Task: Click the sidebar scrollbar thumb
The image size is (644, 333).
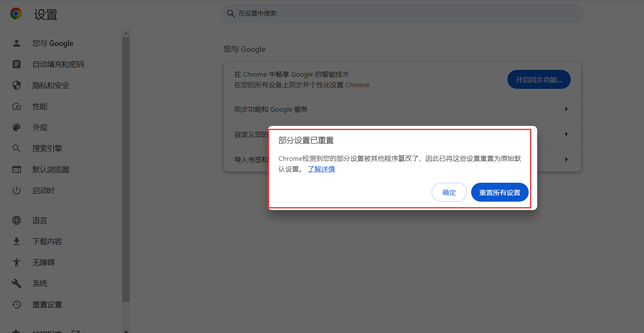Action: pyautogui.click(x=126, y=169)
